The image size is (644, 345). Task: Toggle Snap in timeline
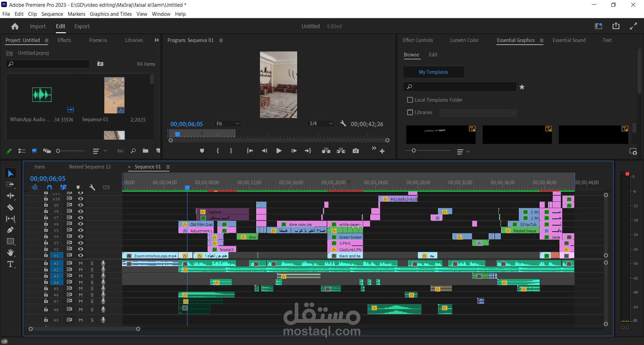coord(49,187)
